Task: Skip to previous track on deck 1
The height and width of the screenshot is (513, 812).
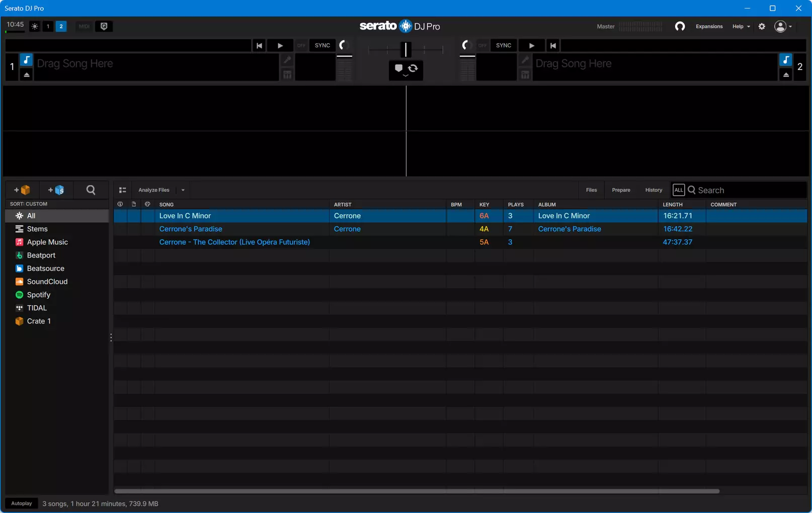Action: point(259,45)
